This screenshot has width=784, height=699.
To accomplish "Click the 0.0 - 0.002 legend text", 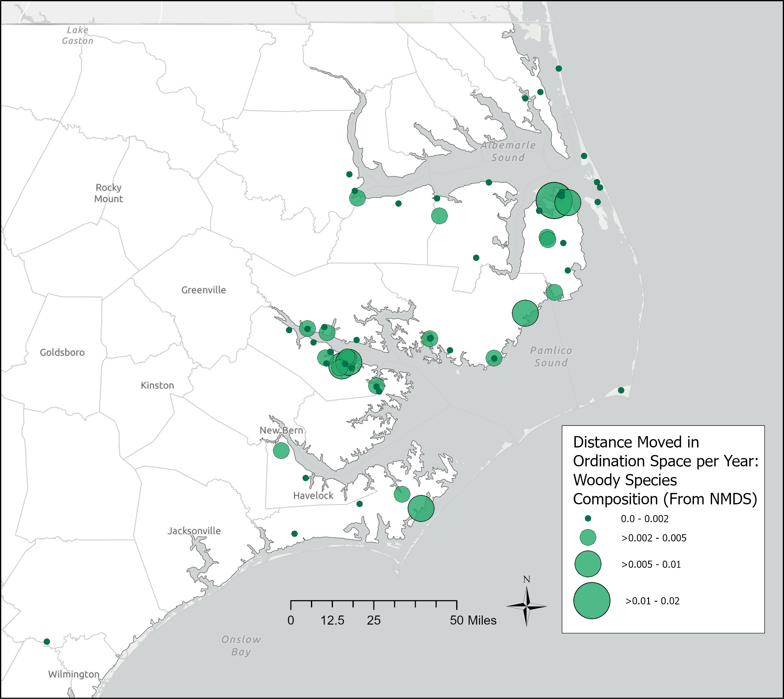I will (x=645, y=519).
